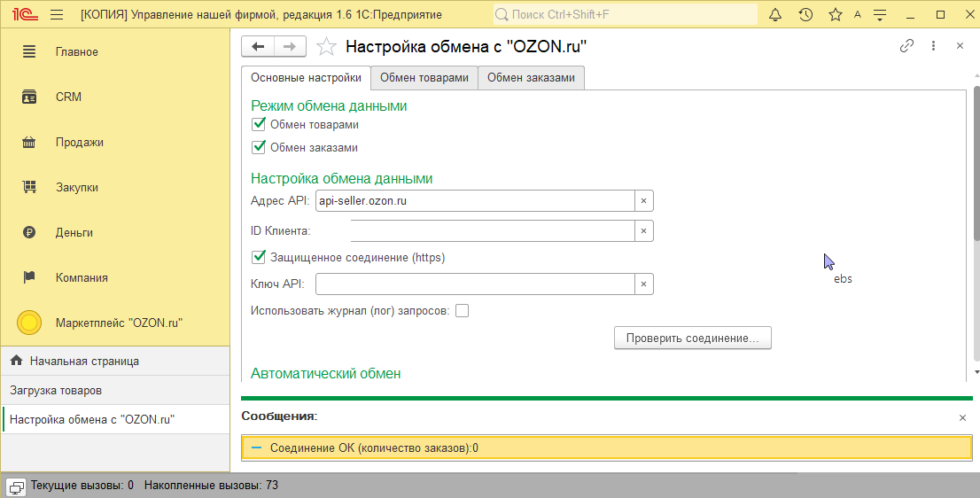Click the CRM contact card icon
This screenshot has height=498, width=980.
[28, 97]
